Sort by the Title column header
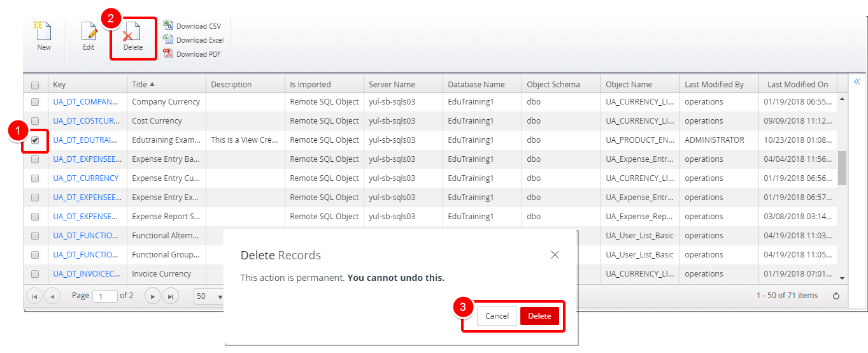This screenshot has width=868, height=353. click(166, 84)
